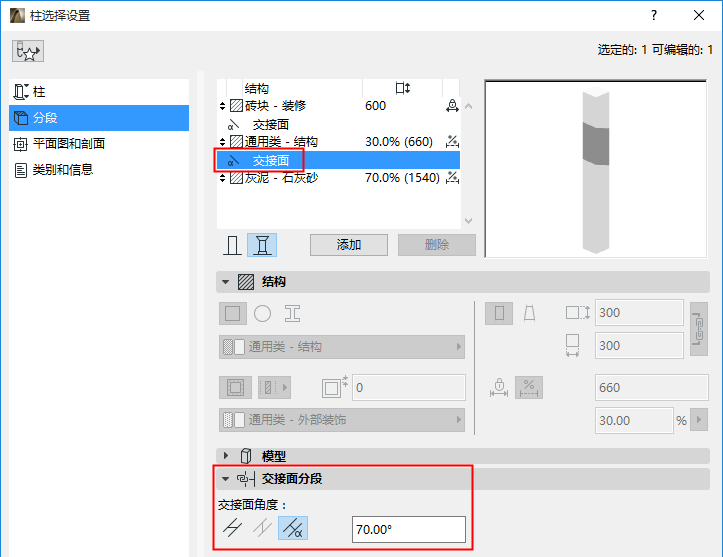Select the 通用类 - 结构 segment row
The width and height of the screenshot is (723, 557).
[338, 142]
